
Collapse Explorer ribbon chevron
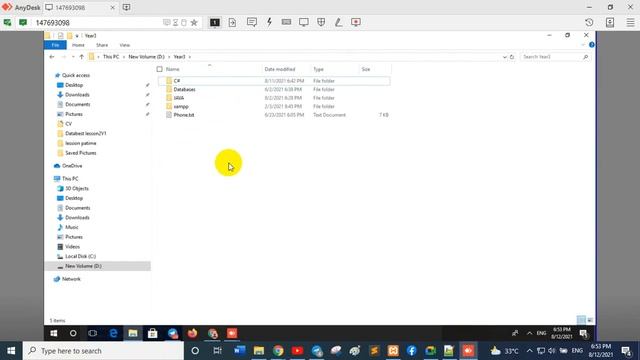pyautogui.click(x=583, y=45)
